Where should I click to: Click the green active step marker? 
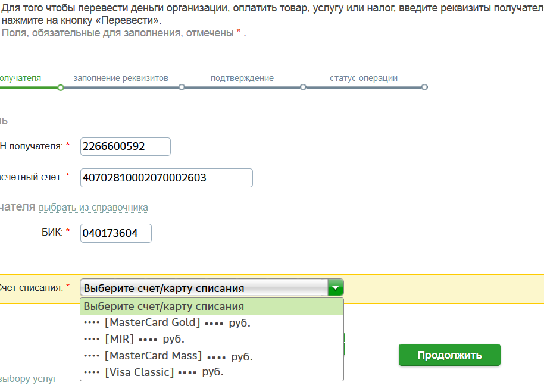tap(60, 87)
